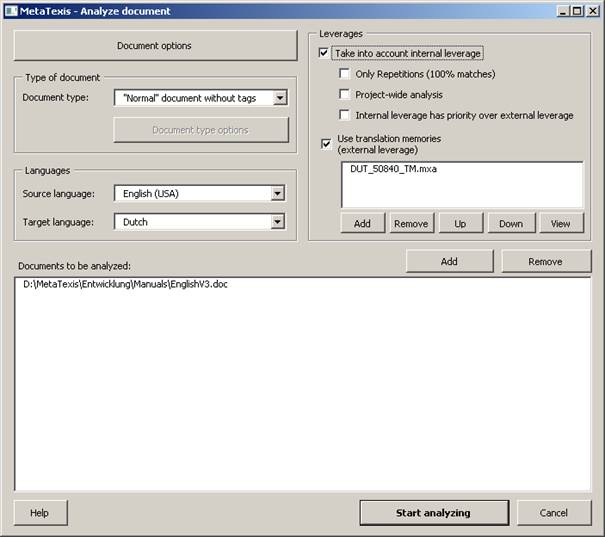View the translation memory
Image resolution: width=605 pixels, height=537 pixels.
click(x=561, y=223)
